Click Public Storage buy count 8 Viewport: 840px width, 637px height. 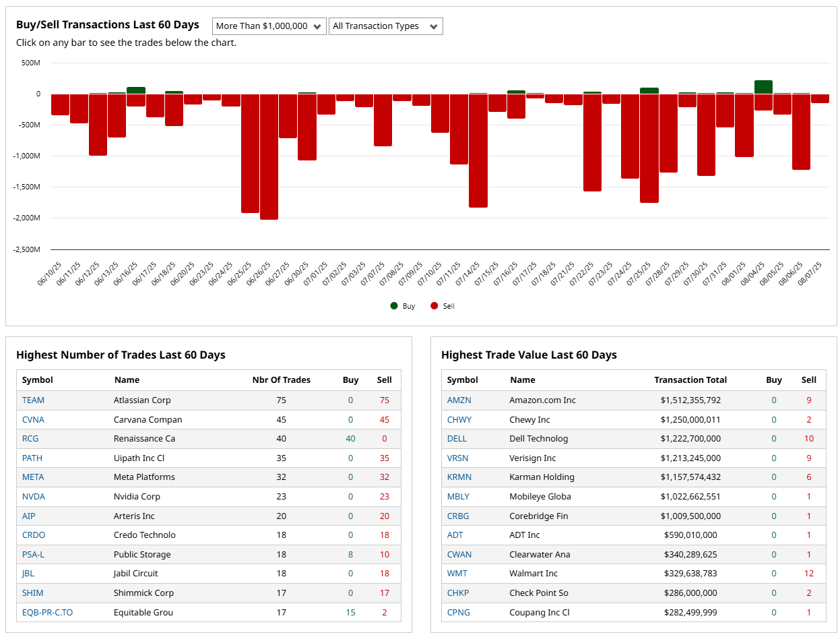coord(350,555)
